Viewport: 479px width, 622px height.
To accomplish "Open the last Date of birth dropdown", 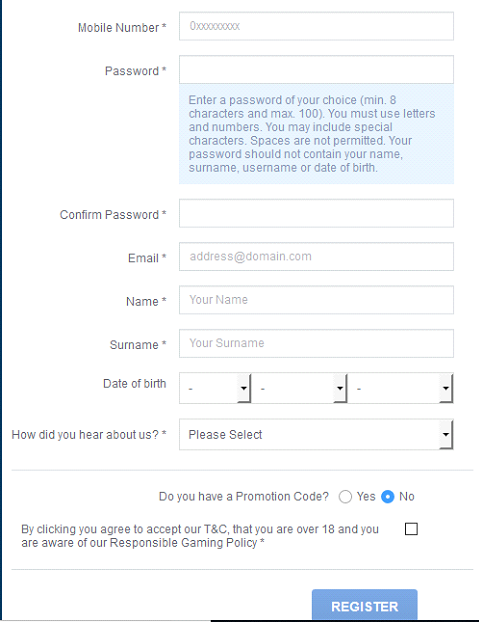I will coord(400,388).
